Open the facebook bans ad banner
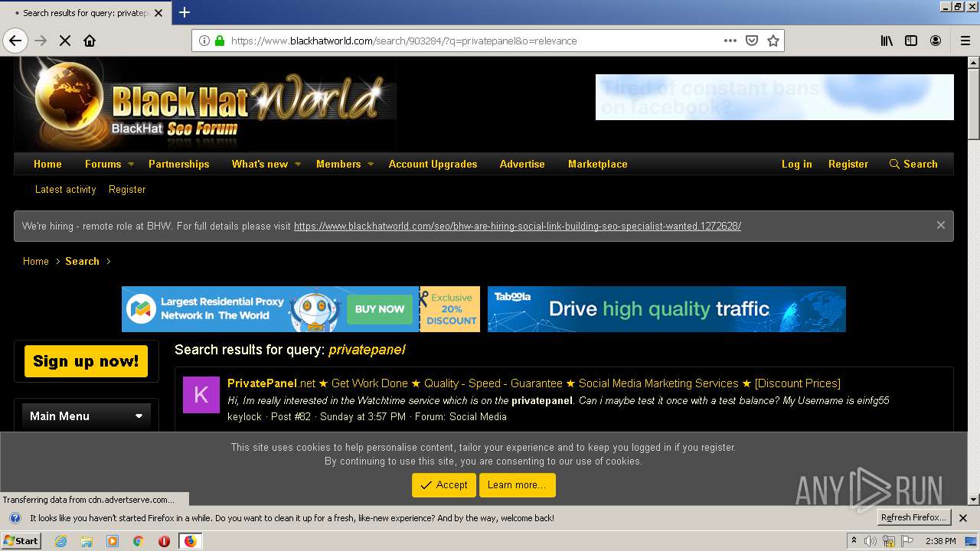This screenshot has height=551, width=980. (775, 97)
